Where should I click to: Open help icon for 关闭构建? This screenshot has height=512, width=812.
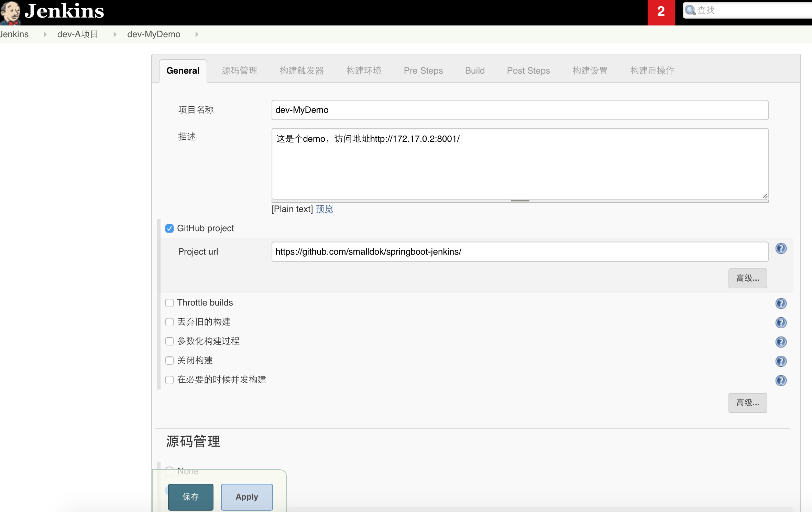781,361
